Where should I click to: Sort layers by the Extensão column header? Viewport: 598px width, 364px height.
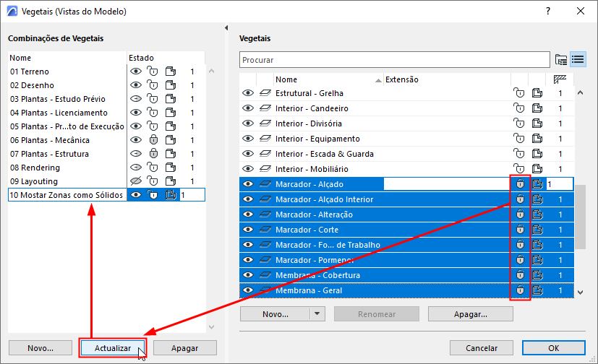447,79
